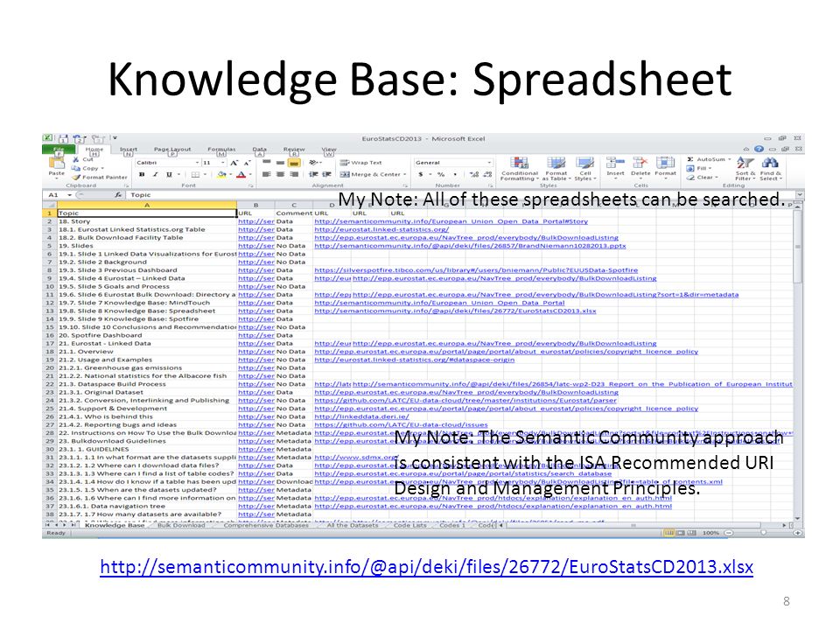Click the Percent Style icon

pos(441,174)
